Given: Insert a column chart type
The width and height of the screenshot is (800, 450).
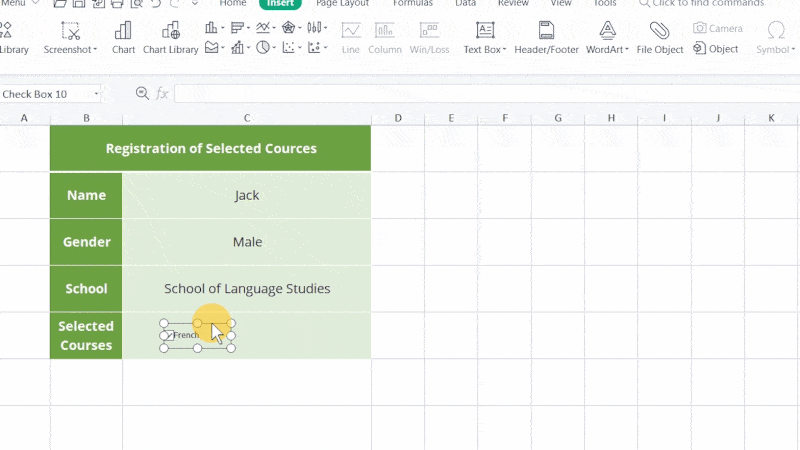Looking at the screenshot, I should coord(211,28).
